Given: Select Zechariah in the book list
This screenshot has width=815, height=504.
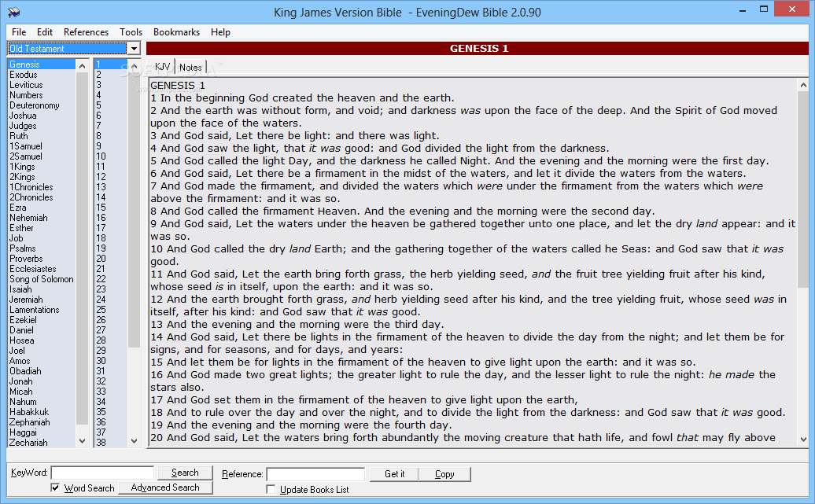Looking at the screenshot, I should coord(42,443).
